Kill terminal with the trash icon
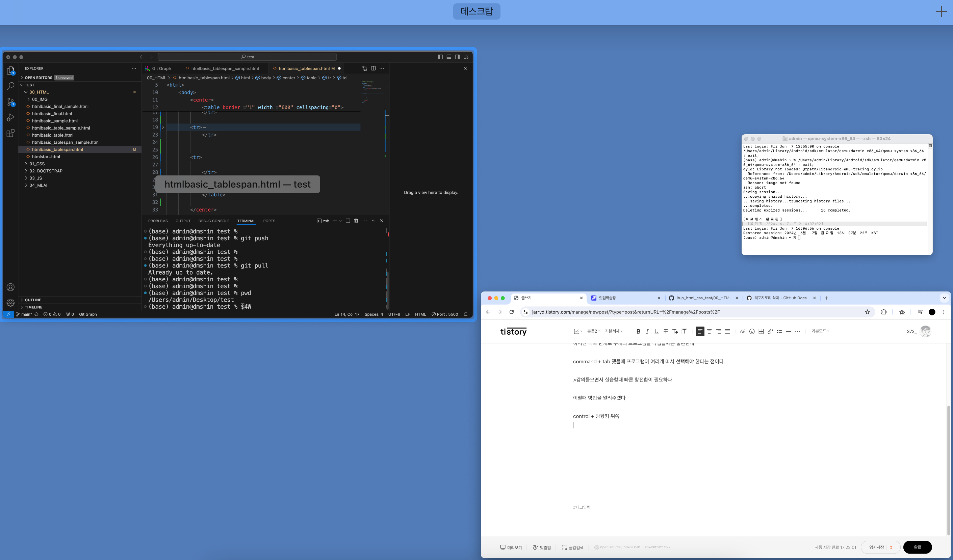 [356, 221]
